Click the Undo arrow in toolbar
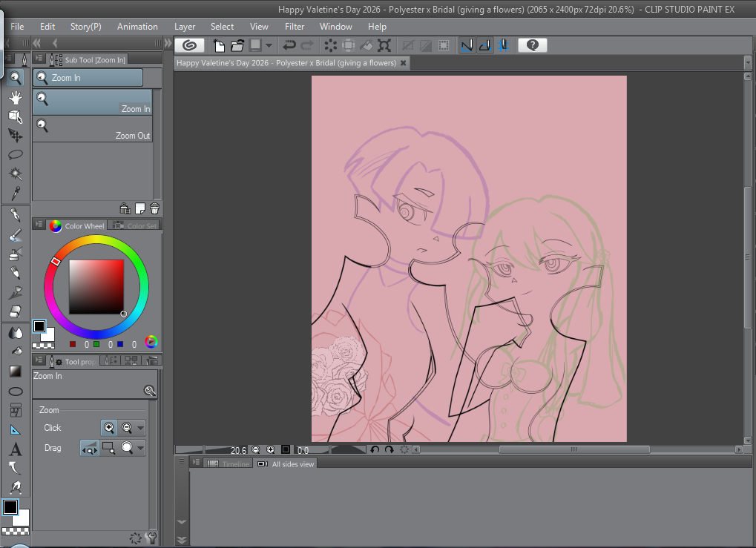Image resolution: width=756 pixels, height=548 pixels. point(289,45)
